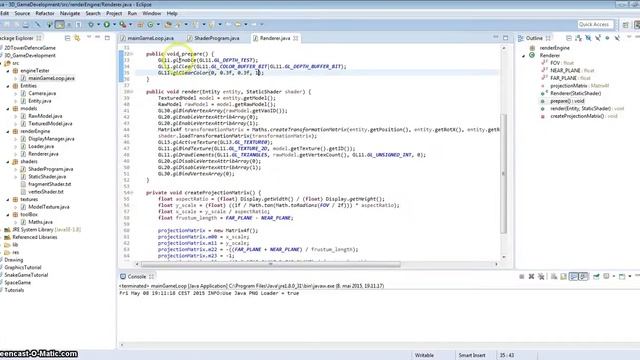Collapse the models package

tap(8, 109)
